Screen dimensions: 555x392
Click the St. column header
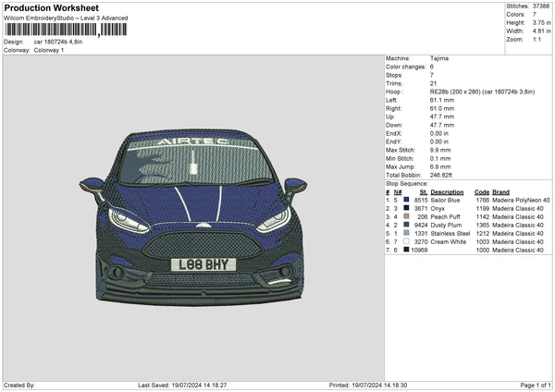point(424,192)
